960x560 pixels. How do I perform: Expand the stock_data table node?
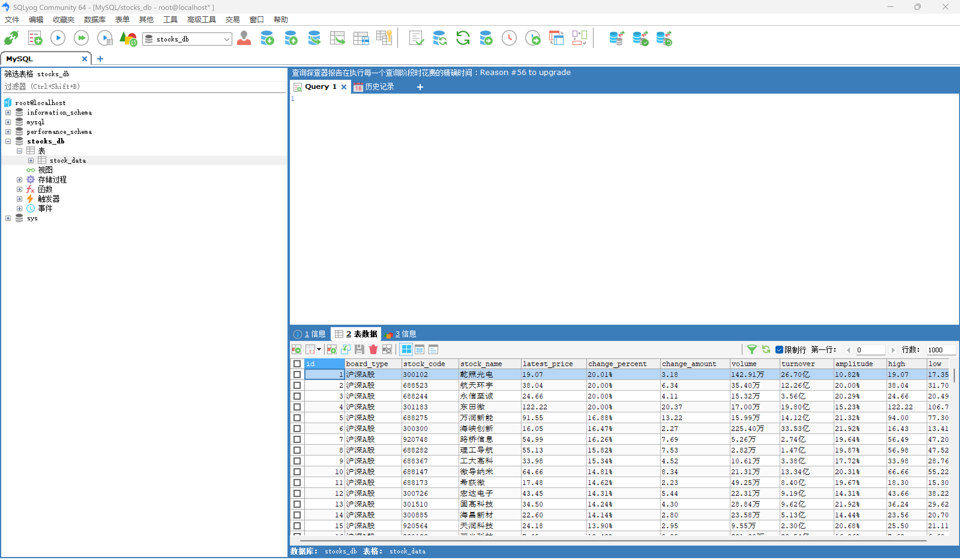click(x=31, y=160)
